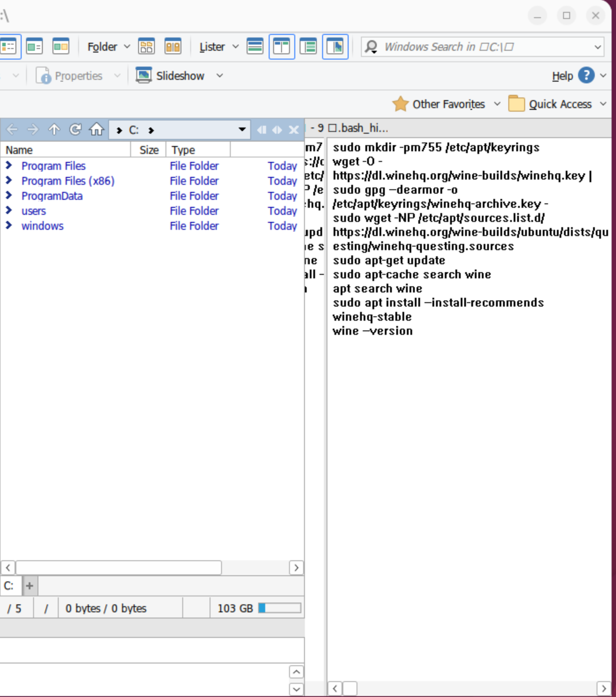
Task: Expand the Program Files (x86) folder
Action: coord(9,181)
